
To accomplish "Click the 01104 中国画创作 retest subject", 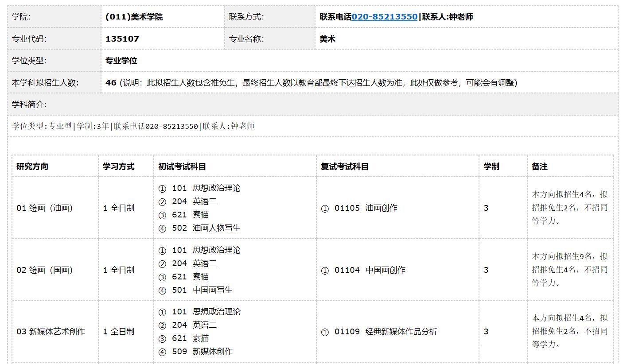I will tap(370, 270).
